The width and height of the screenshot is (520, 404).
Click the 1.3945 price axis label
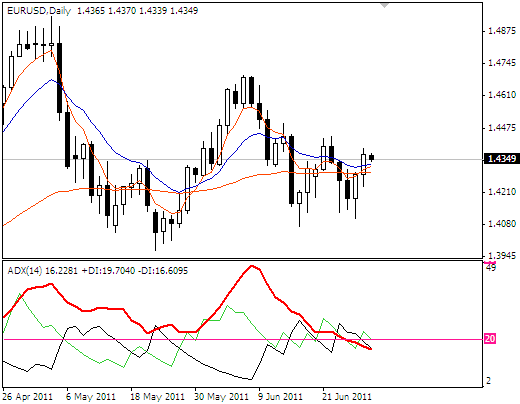[502, 256]
